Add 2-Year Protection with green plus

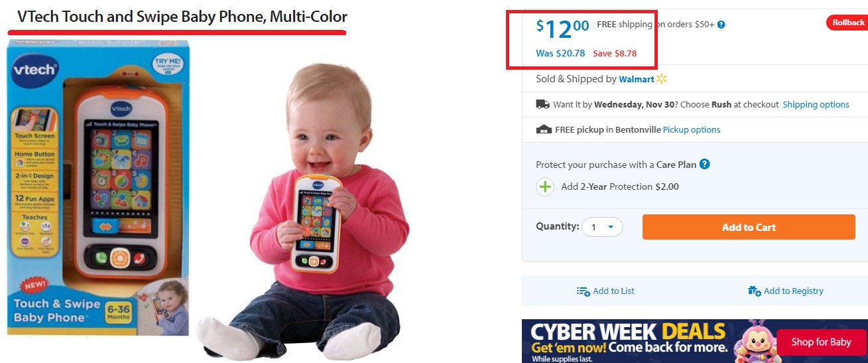tap(545, 186)
